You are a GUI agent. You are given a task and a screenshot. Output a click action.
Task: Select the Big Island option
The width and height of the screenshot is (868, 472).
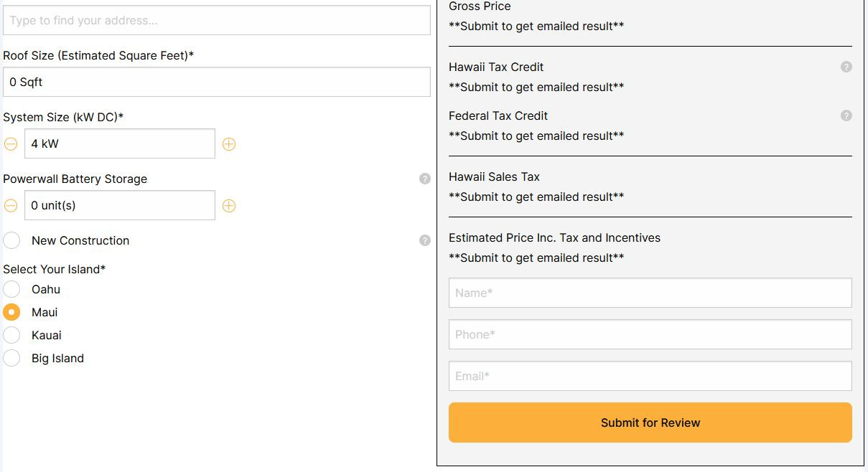point(11,358)
